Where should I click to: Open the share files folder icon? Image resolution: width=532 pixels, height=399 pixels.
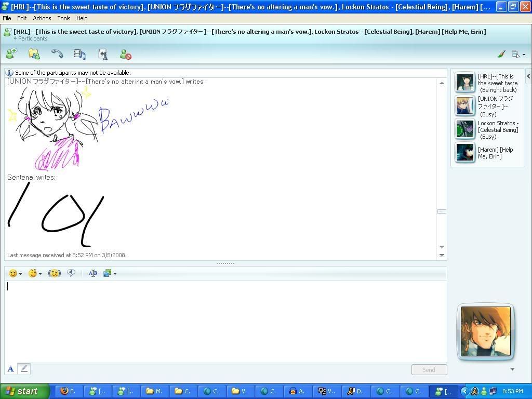click(34, 54)
